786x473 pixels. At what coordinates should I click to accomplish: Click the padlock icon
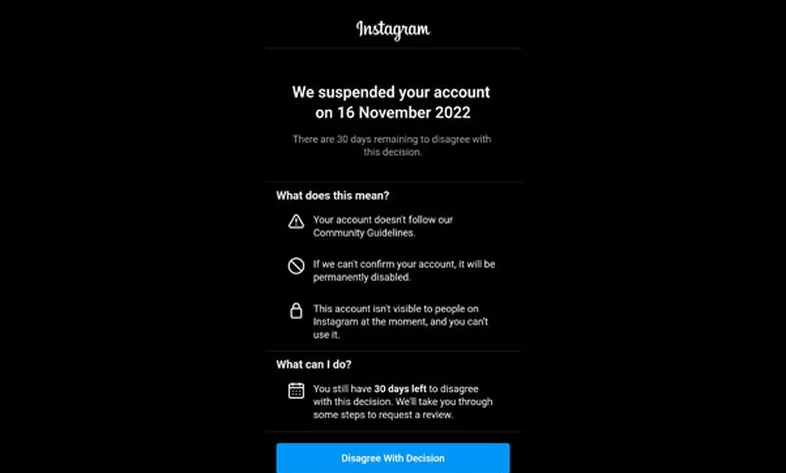click(x=296, y=311)
